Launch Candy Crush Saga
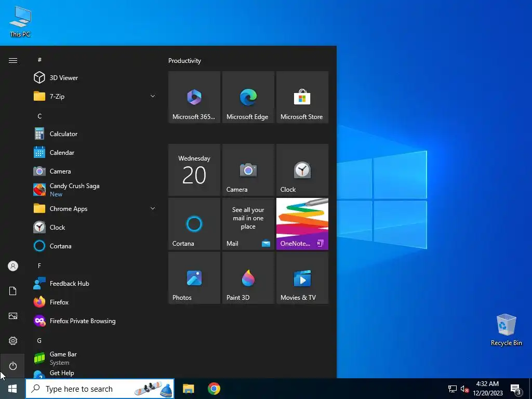Viewport: 532px width, 399px height. 95,190
